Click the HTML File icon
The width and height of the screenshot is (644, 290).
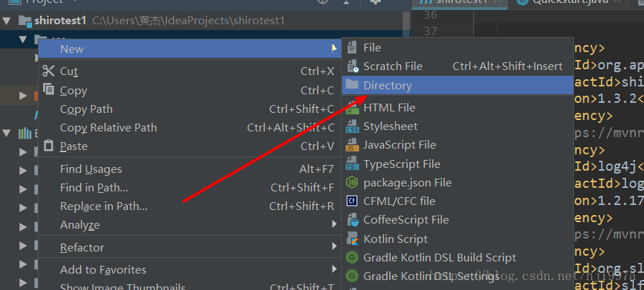tap(352, 108)
